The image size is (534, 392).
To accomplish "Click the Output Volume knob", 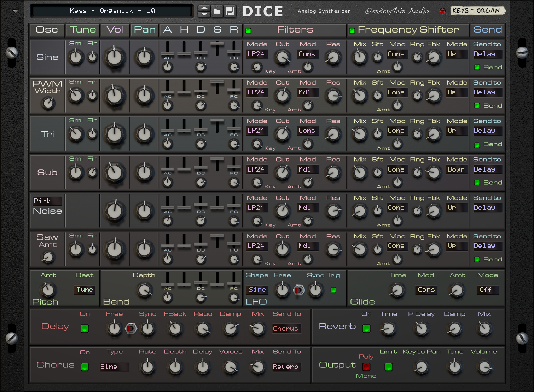I will 484,367.
